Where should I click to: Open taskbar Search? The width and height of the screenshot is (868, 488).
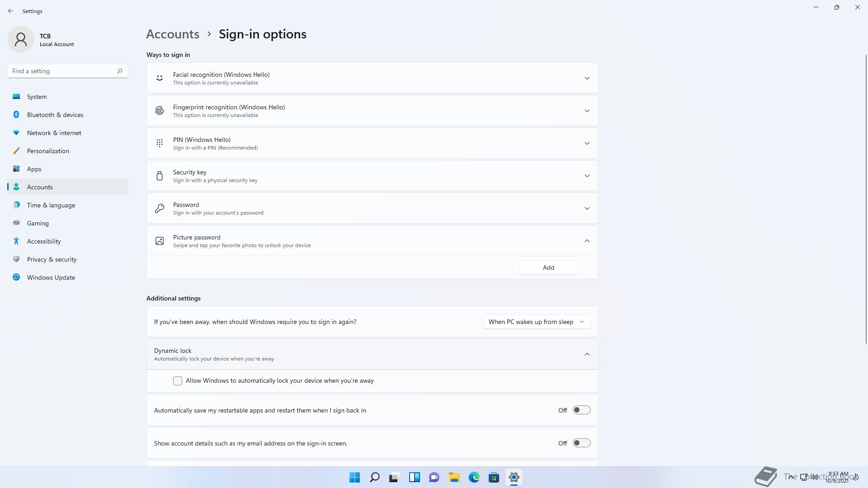click(x=374, y=477)
